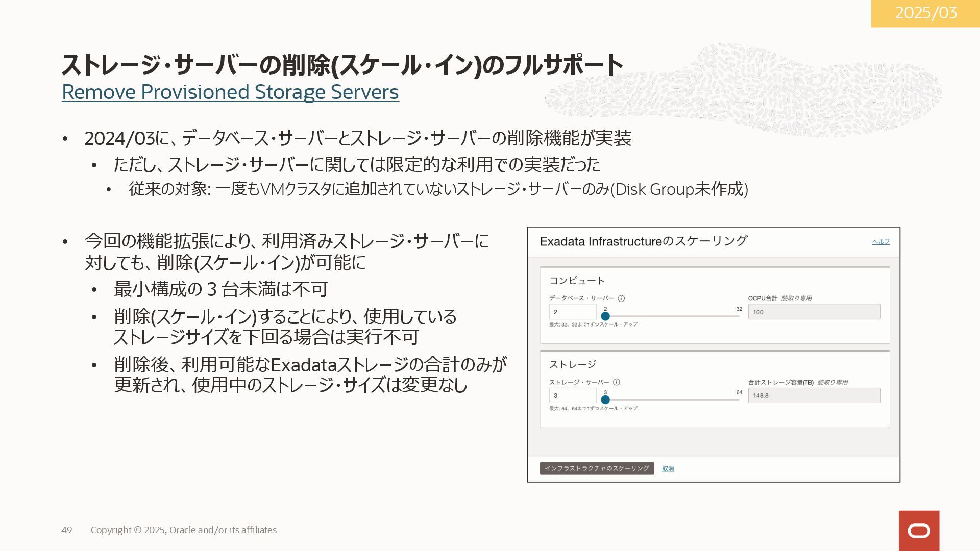Screen dimensions: 980x551
Task: Click the database server count input field
Action: click(573, 312)
